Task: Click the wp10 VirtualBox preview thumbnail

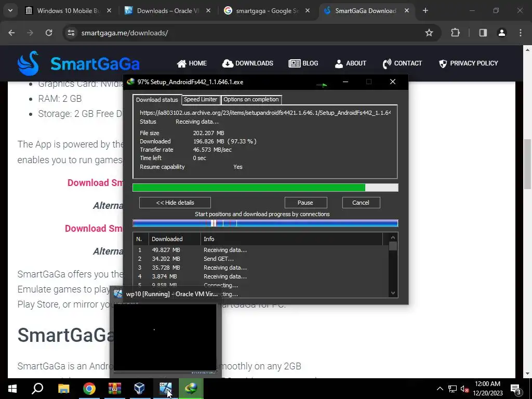Action: click(165, 337)
